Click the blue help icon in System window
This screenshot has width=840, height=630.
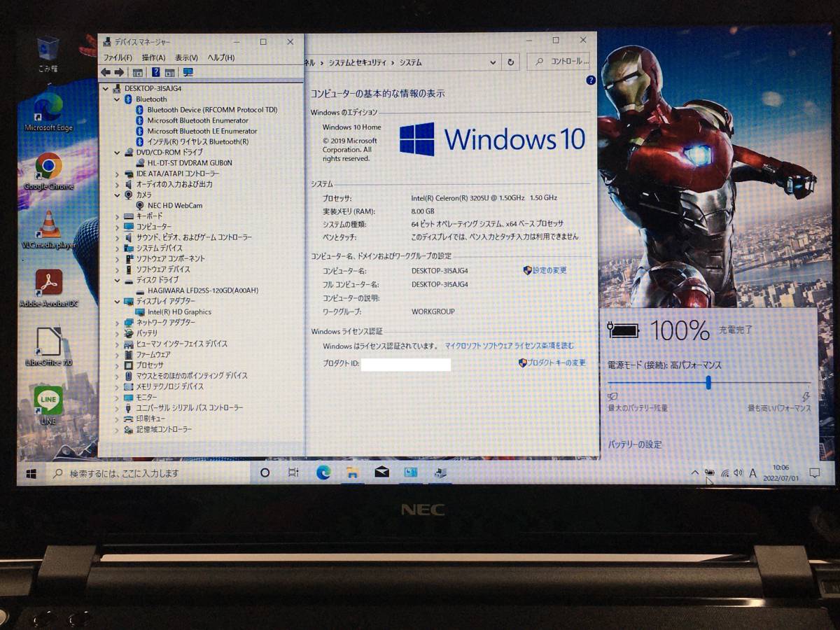pos(590,80)
